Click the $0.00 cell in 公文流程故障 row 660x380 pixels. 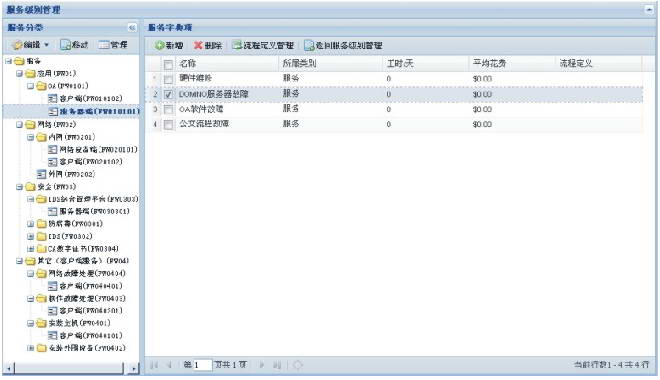[482, 125]
